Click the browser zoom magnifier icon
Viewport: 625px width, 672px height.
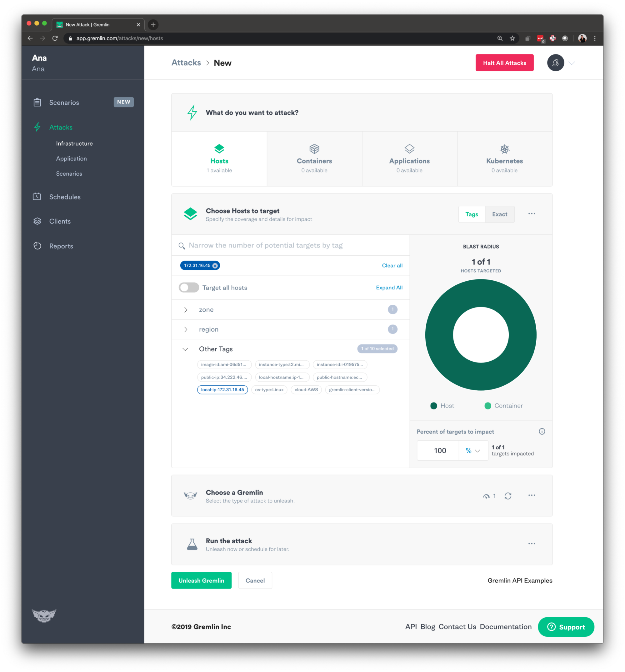tap(500, 38)
